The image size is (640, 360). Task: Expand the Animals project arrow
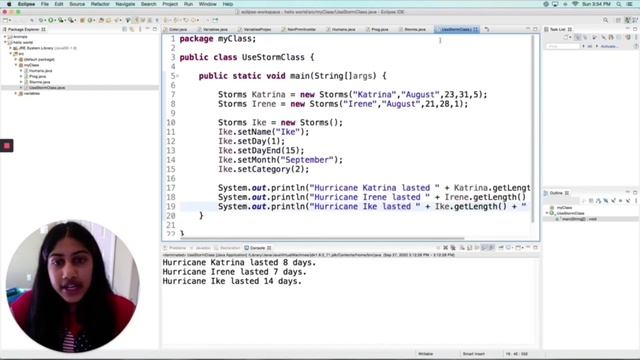[x=5, y=36]
